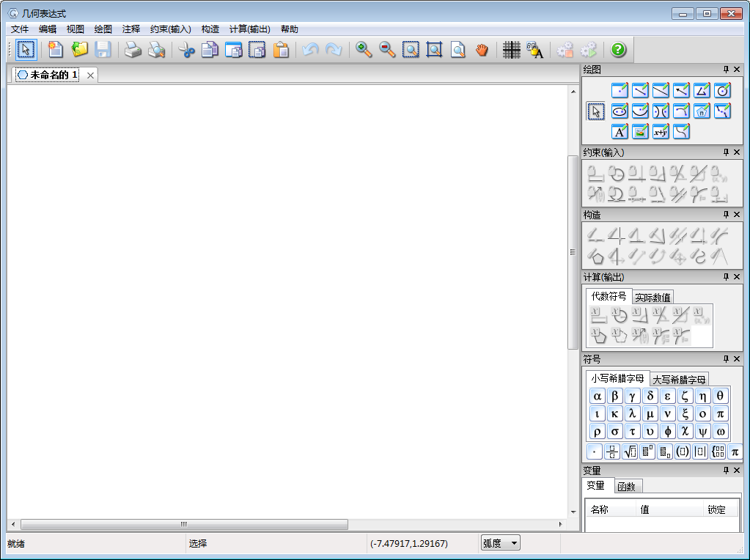The image size is (750, 560).
Task: Click the selection arrow in drawing panel
Action: tap(595, 111)
